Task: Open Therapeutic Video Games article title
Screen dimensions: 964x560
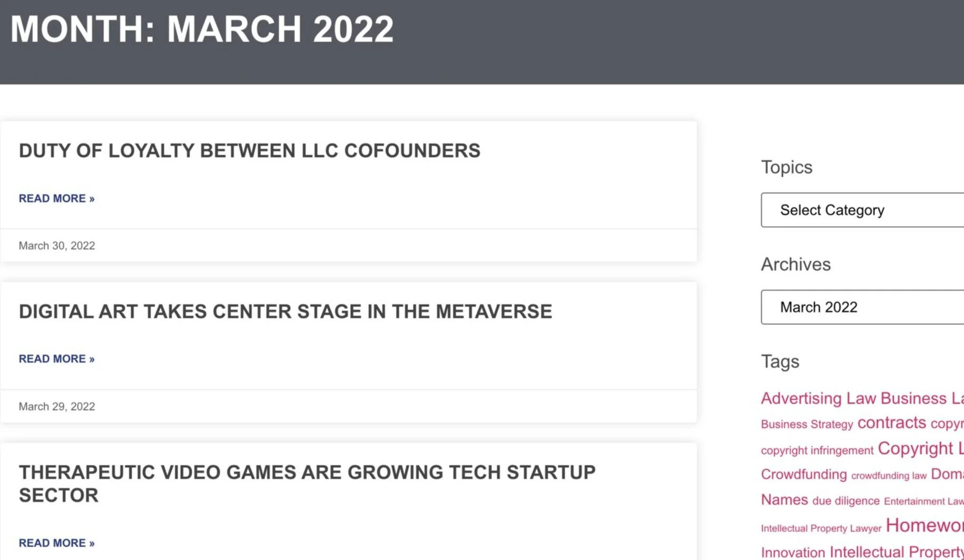Action: [x=307, y=484]
